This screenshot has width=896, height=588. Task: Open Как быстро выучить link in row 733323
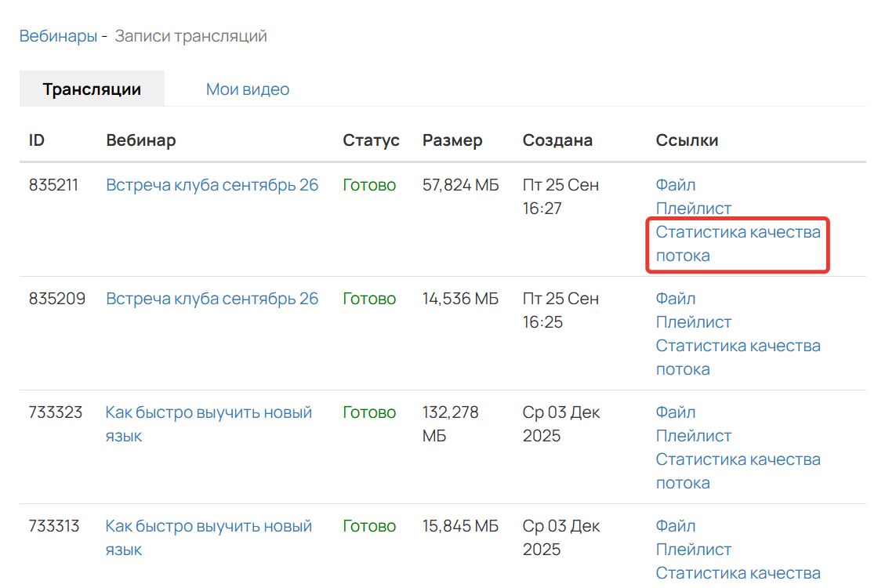(x=209, y=424)
